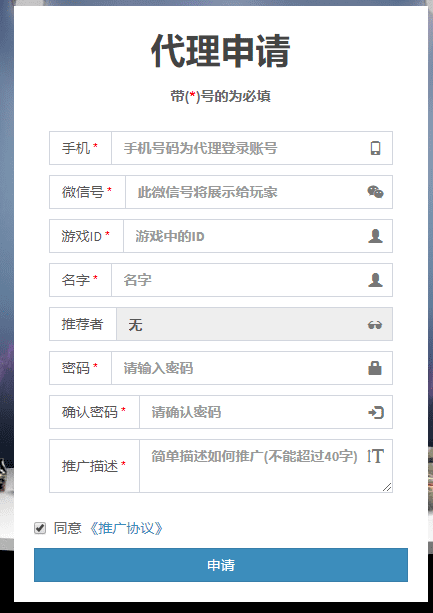Click the text-height icon in 推广描述 field
Viewport: 433px width, 613px height.
376,456
